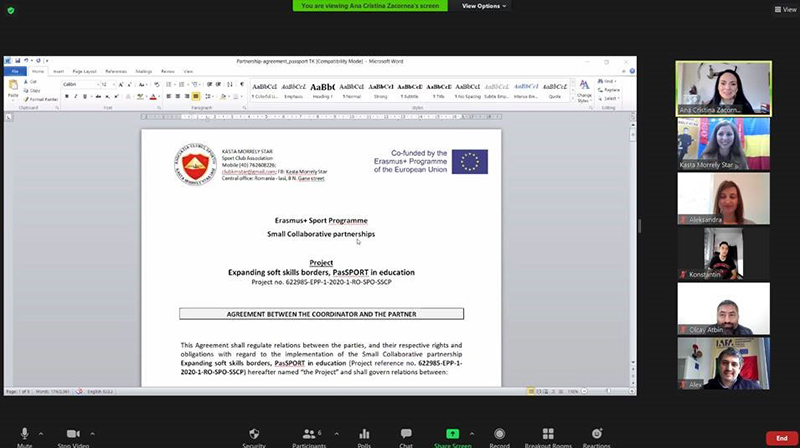Start recording with the Record icon
The image size is (800, 448).
499,434
